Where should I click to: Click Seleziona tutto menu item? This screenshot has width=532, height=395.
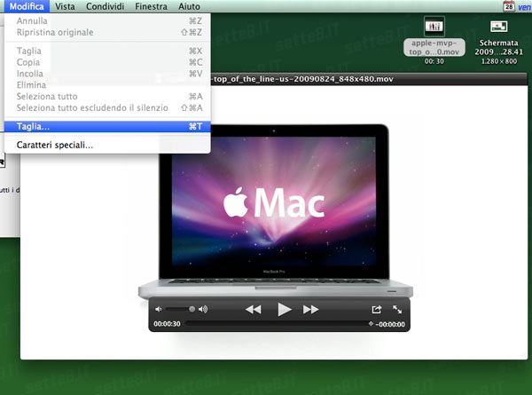[x=107, y=96]
